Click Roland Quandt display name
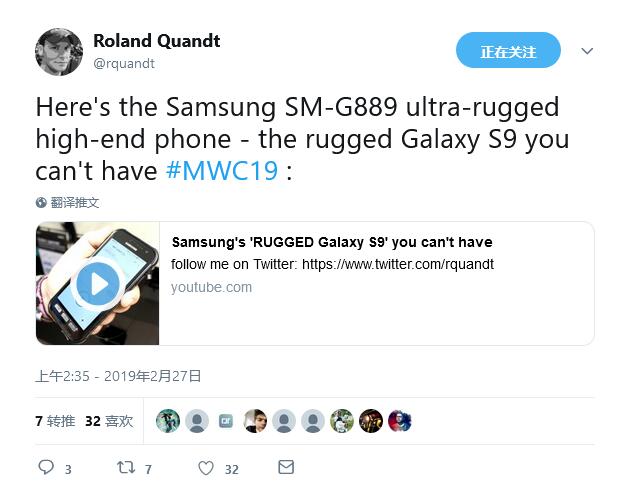Image resolution: width=633 pixels, height=502 pixels. 157,41
